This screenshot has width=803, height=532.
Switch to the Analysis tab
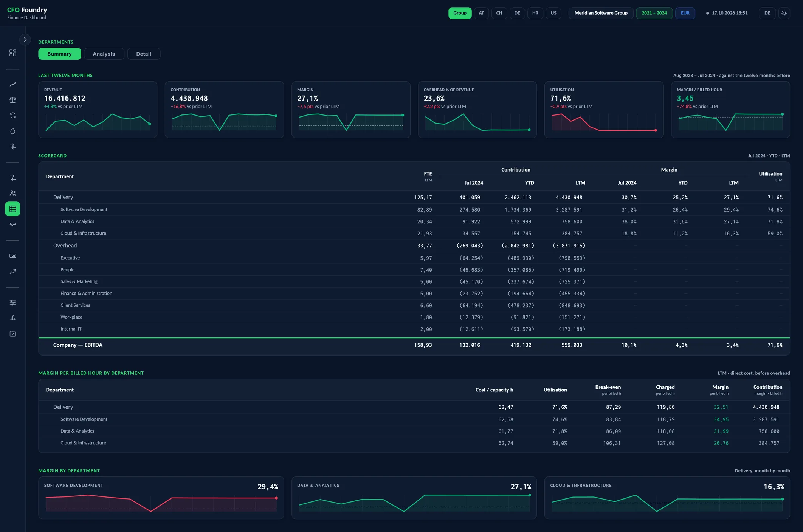click(104, 54)
